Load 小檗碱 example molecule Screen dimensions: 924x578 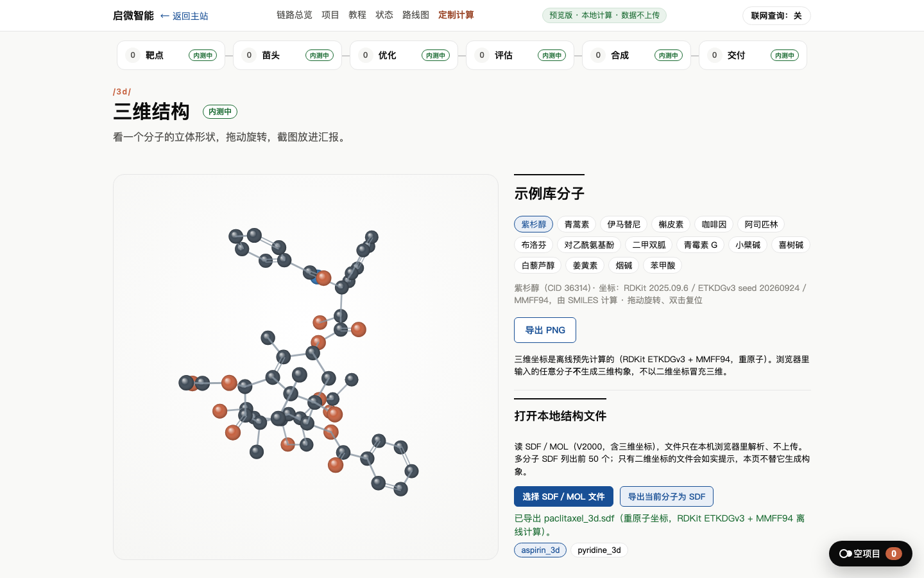coord(748,245)
